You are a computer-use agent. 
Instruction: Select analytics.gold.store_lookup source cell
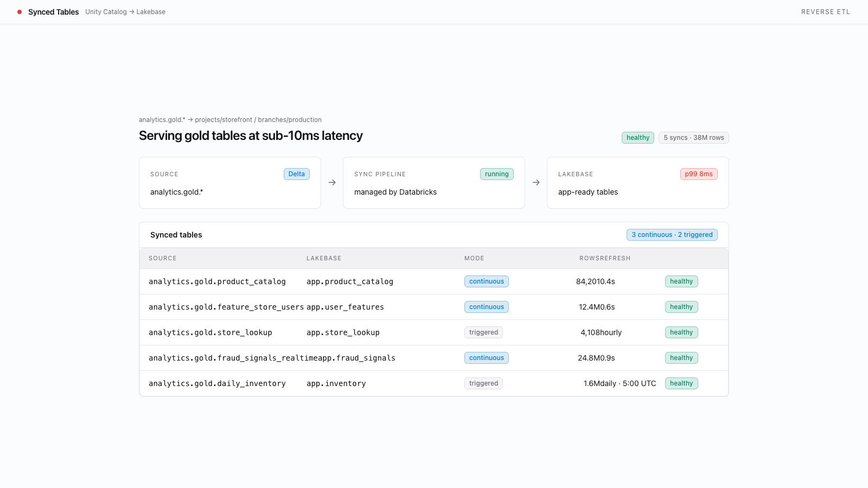[210, 332]
